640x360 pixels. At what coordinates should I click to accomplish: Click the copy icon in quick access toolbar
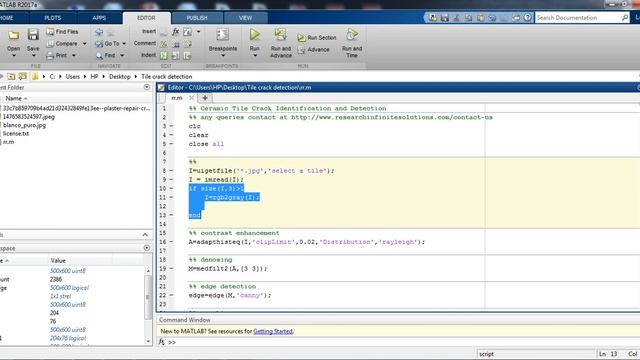[x=468, y=18]
